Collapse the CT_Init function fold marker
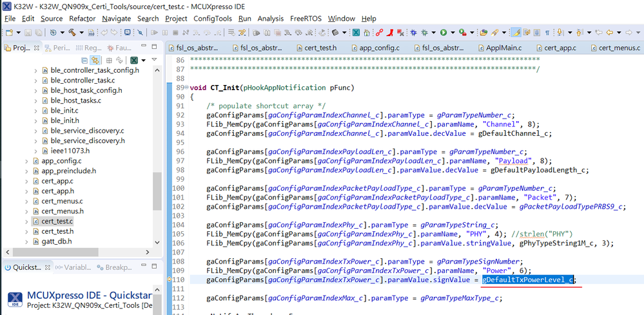The width and height of the screenshot is (644, 315). (188, 88)
